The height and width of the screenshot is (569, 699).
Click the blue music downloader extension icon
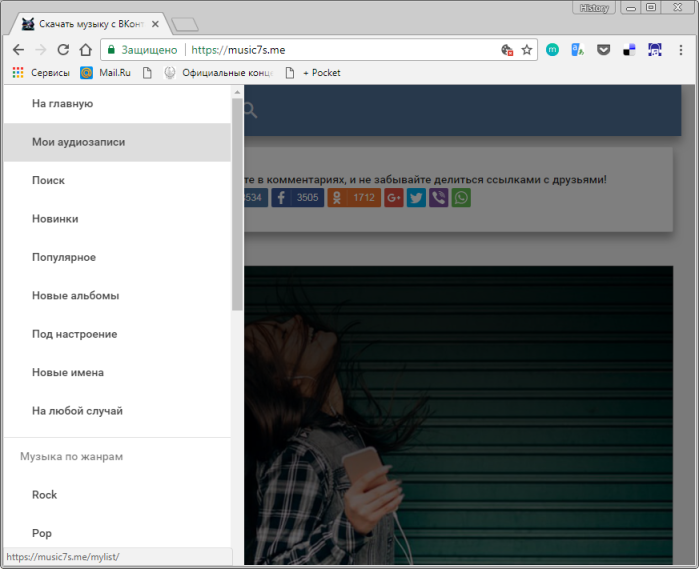point(654,50)
